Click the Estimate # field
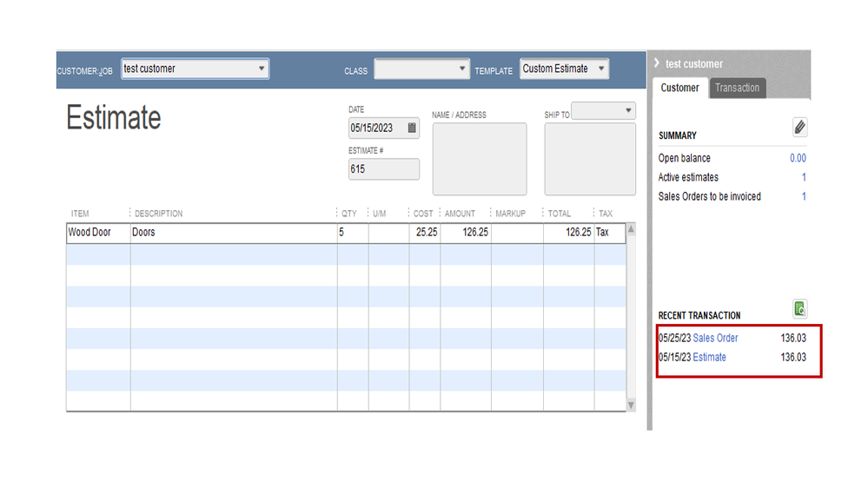 click(x=384, y=169)
